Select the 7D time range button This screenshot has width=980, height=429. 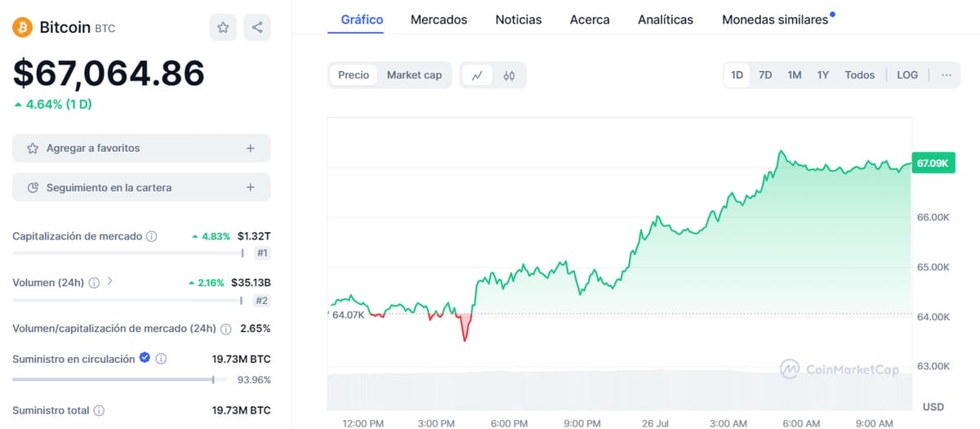[765, 75]
